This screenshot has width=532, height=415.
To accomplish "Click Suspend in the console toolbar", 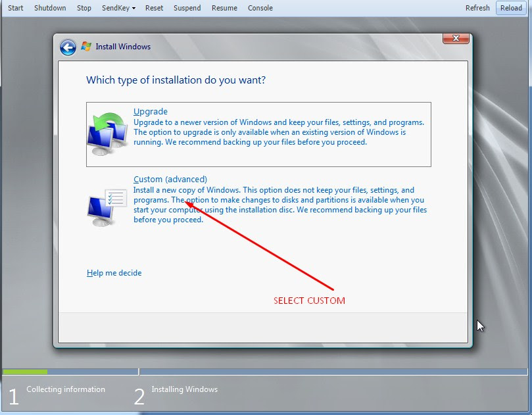I will pyautogui.click(x=187, y=8).
